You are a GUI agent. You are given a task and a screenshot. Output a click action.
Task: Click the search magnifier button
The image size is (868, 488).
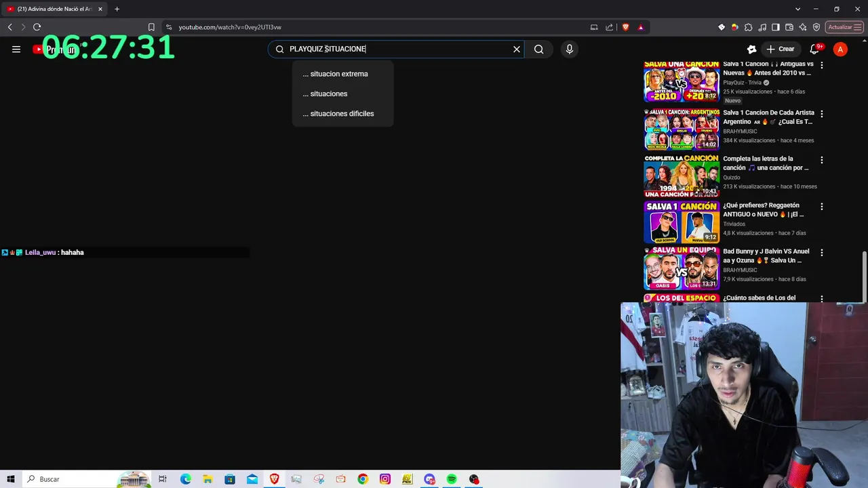(x=538, y=49)
